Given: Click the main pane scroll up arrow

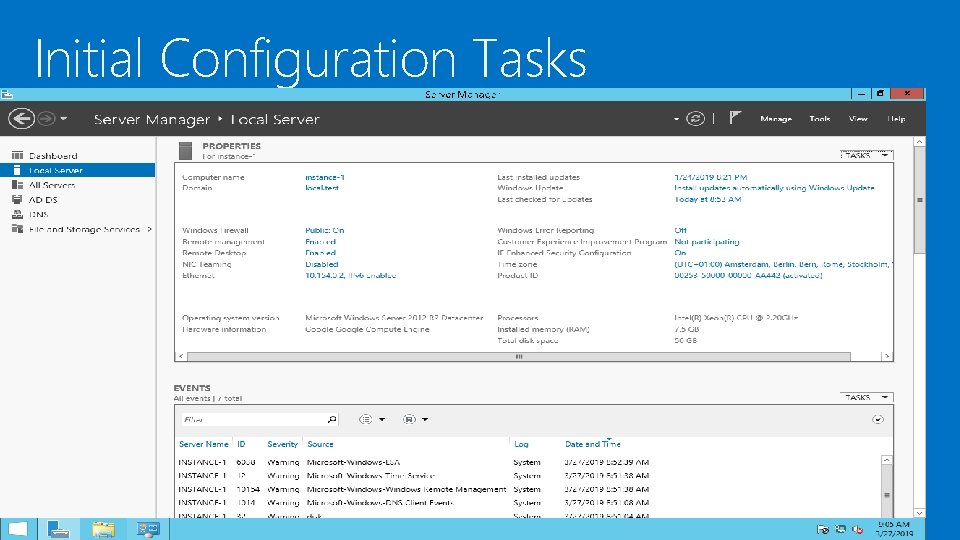Looking at the screenshot, I should tap(919, 142).
